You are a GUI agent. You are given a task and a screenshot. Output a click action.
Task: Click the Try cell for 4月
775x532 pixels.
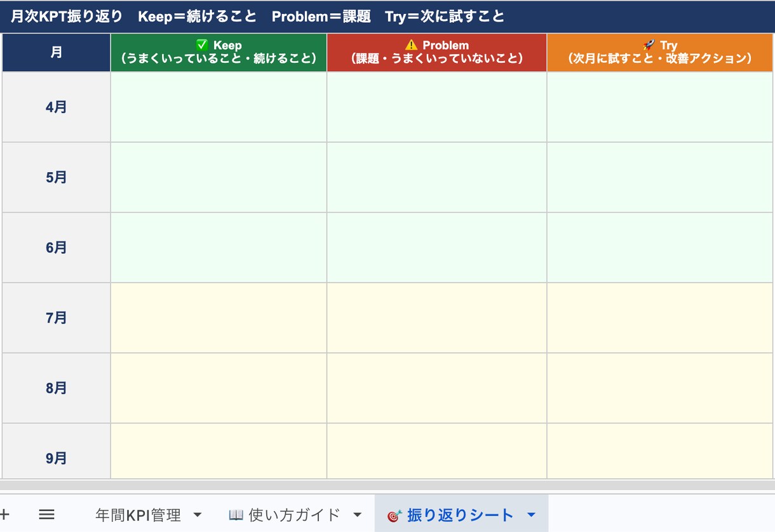click(x=660, y=107)
